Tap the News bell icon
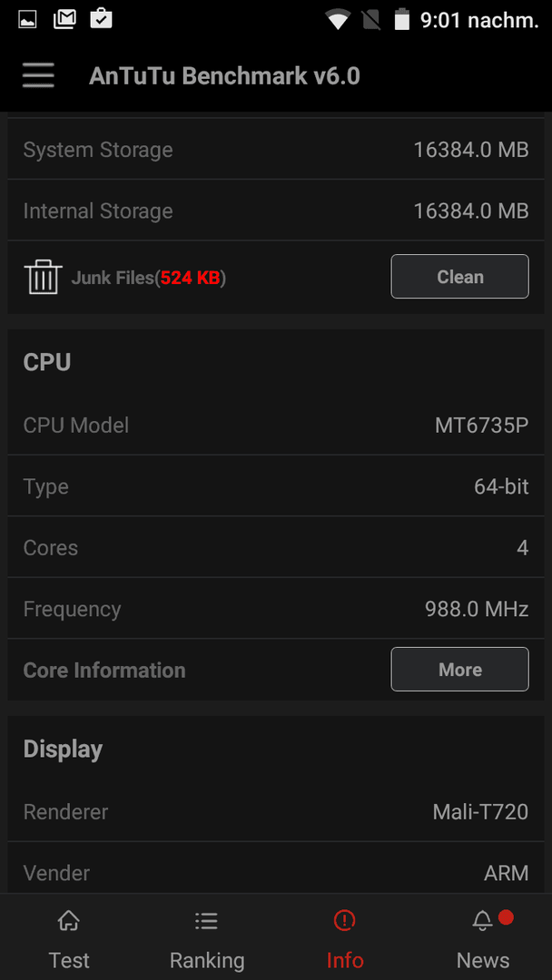Screen dimensions: 552x980 (483, 920)
